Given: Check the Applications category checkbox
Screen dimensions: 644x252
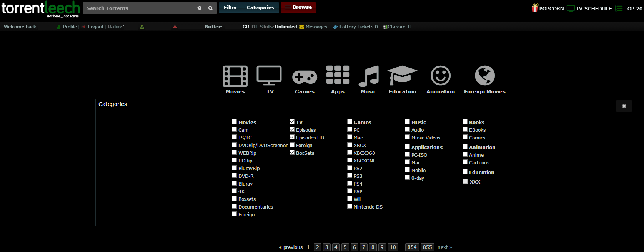Looking at the screenshot, I should [x=407, y=147].
